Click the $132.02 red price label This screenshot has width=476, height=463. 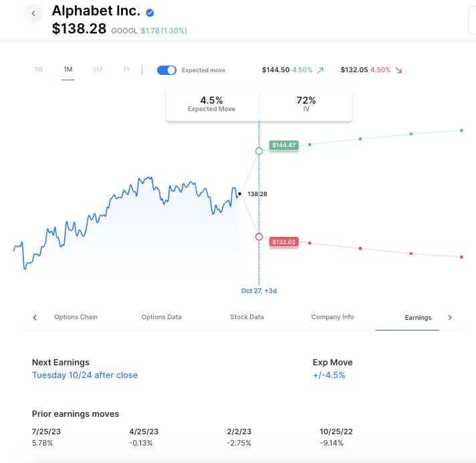(283, 242)
